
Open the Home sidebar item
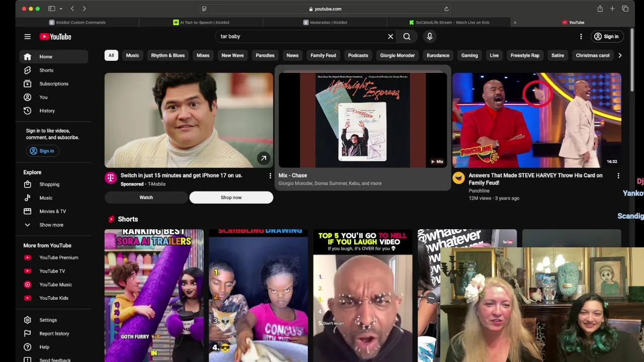pos(54,57)
